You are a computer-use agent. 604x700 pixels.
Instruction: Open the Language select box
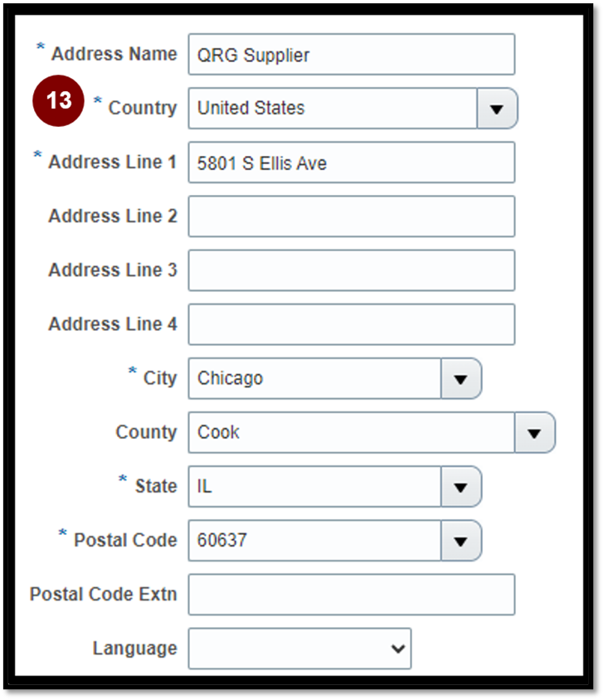coord(300,649)
